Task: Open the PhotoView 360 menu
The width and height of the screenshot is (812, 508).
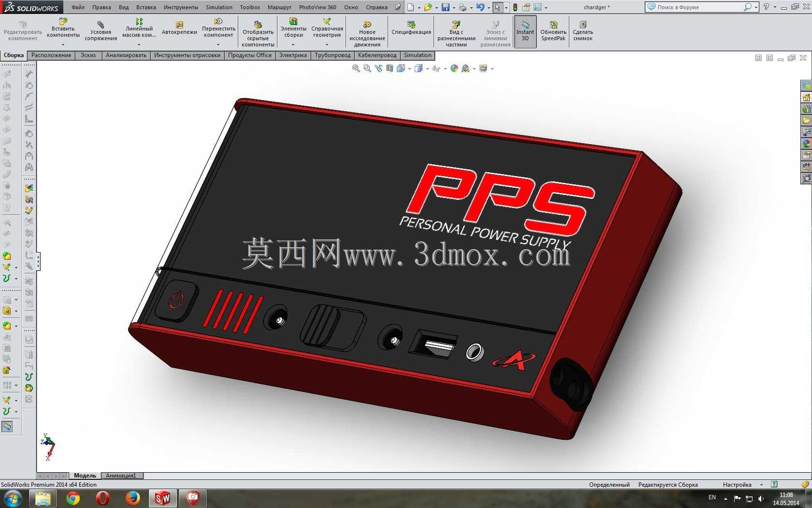Action: point(318,7)
